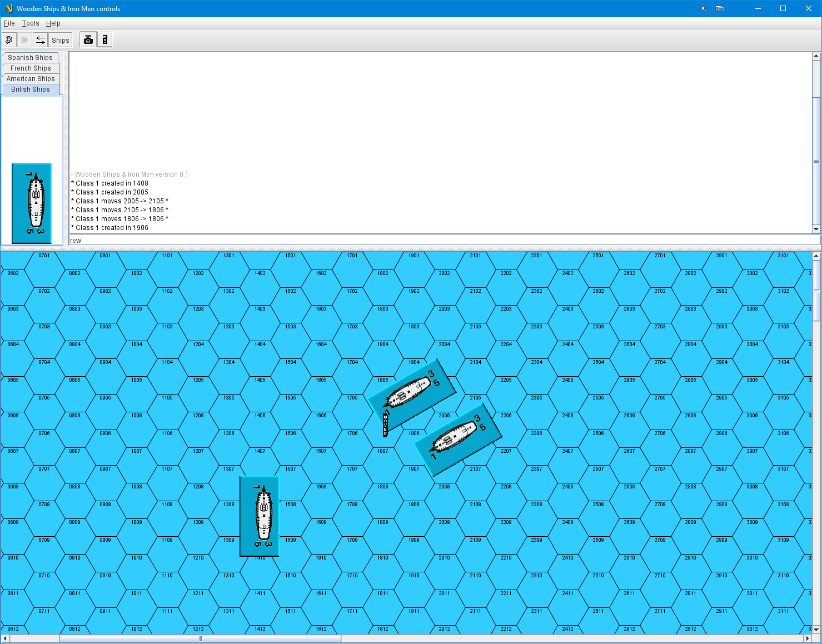Image resolution: width=822 pixels, height=644 pixels.
Task: Switch to the French Ships tab
Action: 31,68
